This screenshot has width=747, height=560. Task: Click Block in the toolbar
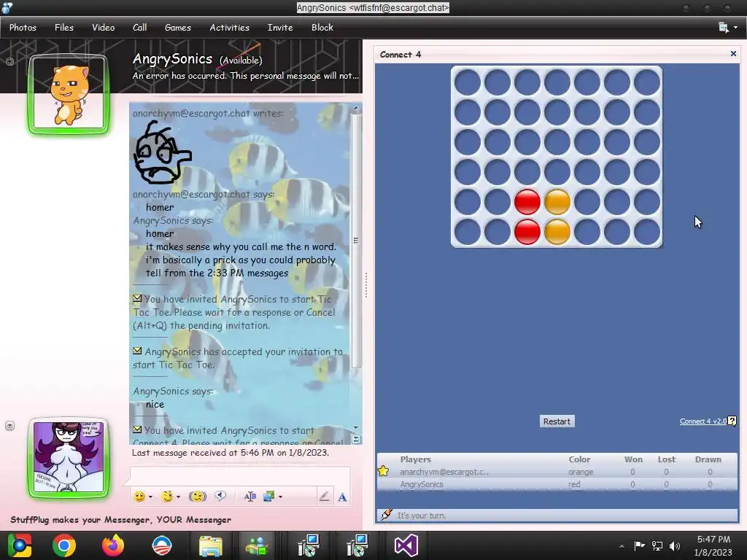322,28
